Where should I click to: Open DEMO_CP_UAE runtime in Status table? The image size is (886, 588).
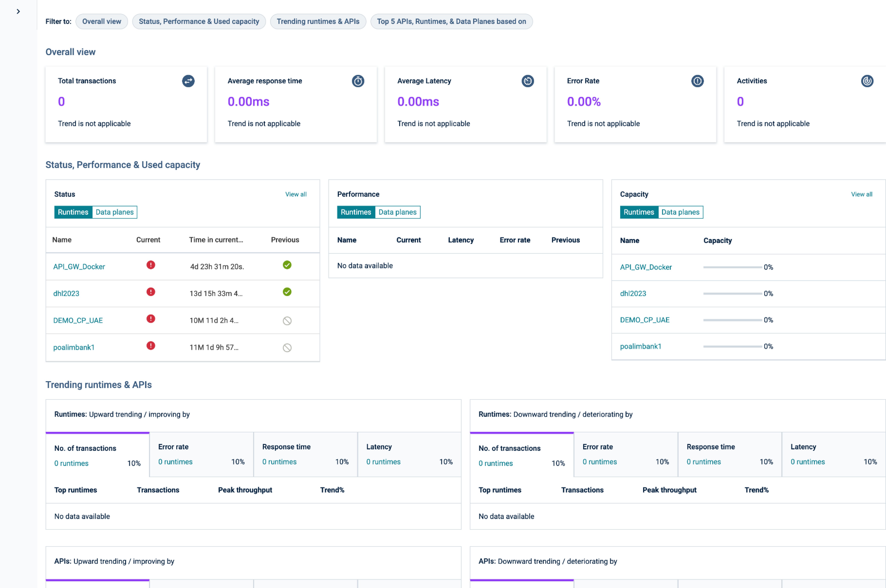coord(78,321)
